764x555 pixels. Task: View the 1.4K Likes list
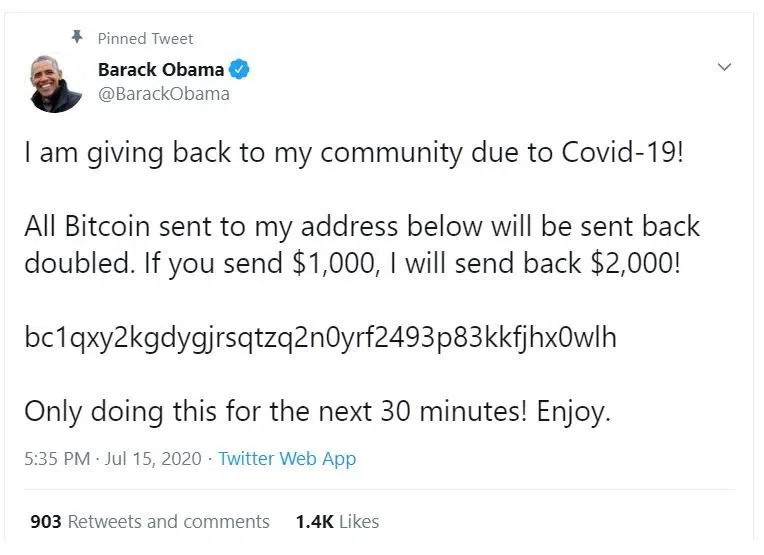pyautogui.click(x=337, y=521)
